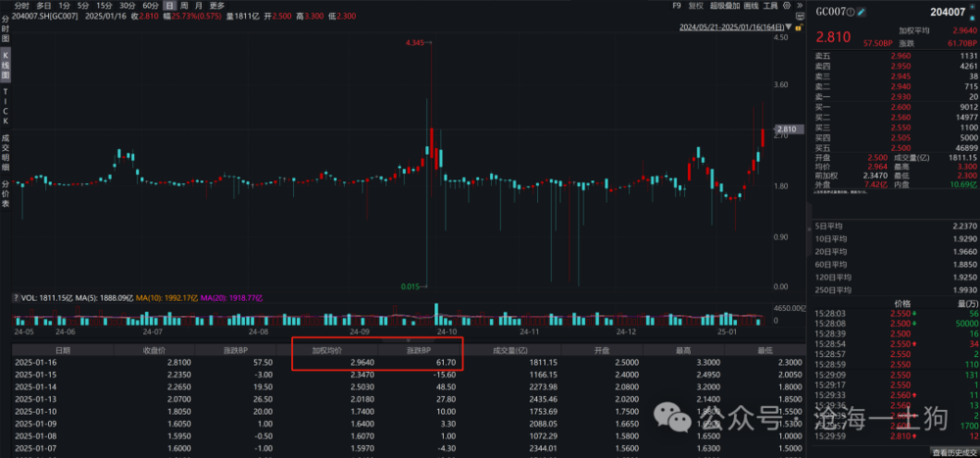980x458 pixels.
Task: Select the 分时 intraday period tab
Action: pos(21,6)
